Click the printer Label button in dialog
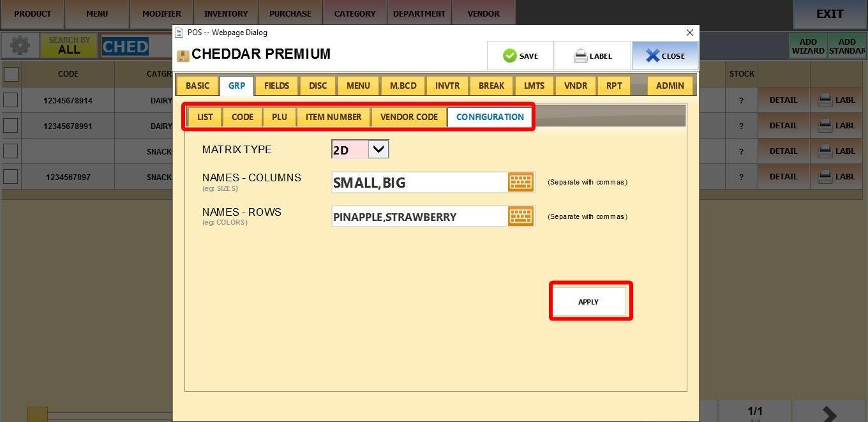868x422 pixels. coord(592,56)
